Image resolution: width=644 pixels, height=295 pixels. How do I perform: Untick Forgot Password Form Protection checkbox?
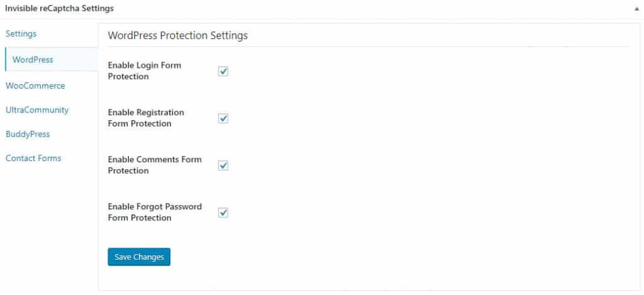pos(223,213)
